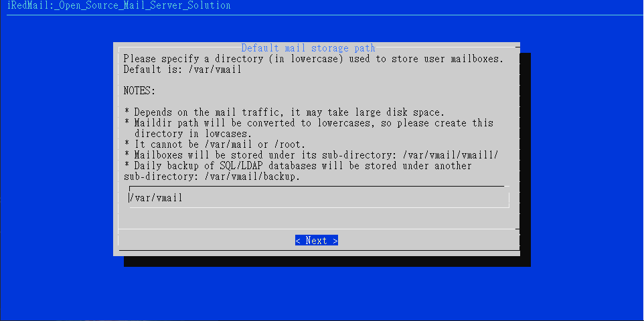Image resolution: width=644 pixels, height=321 pixels.
Task: Click the word "mailboxes" in the first line
Action: [477, 59]
